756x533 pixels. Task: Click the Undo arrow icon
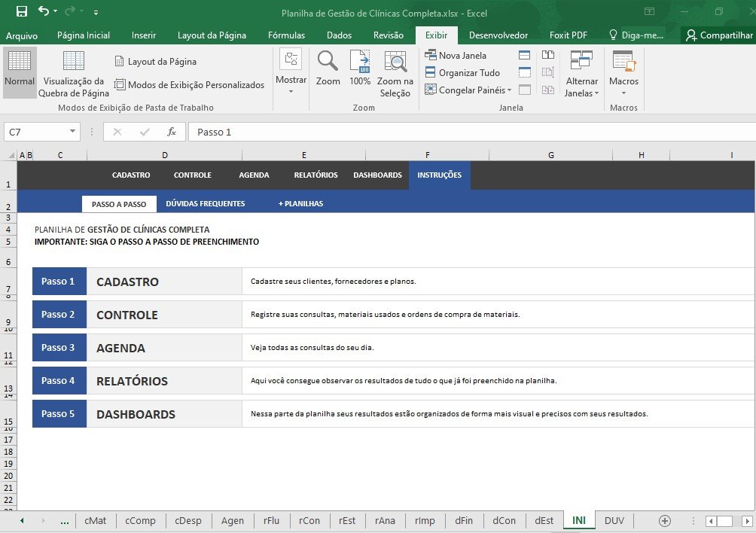click(x=44, y=11)
